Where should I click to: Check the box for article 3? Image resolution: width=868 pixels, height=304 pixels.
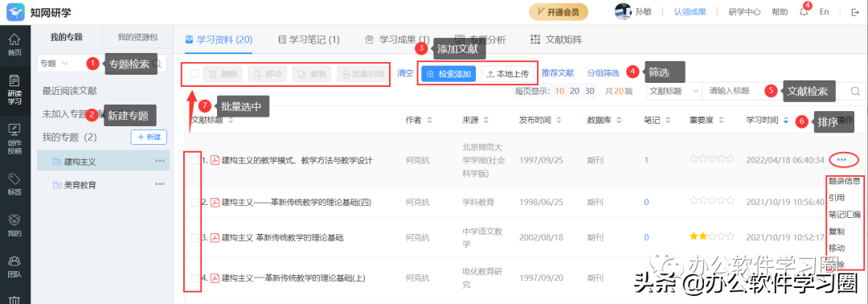(194, 237)
